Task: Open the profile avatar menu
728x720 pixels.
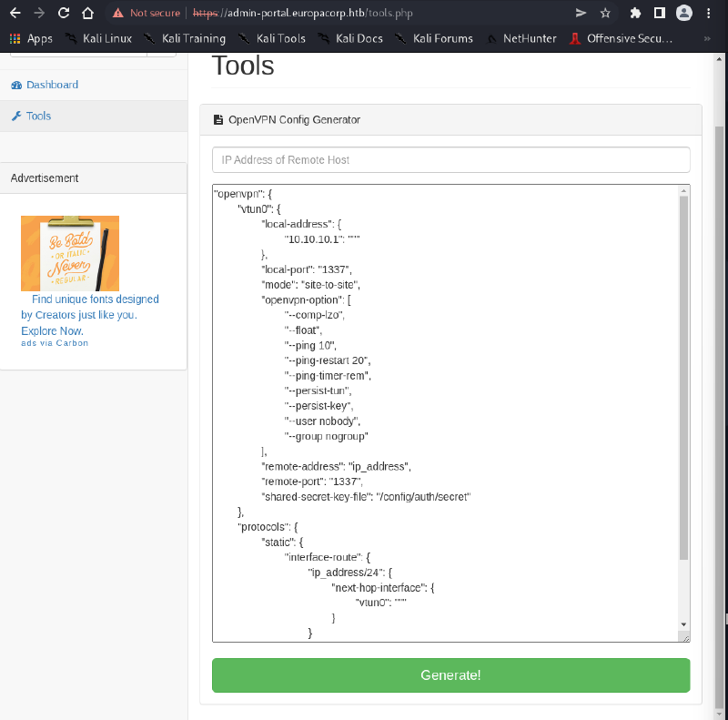Action: pyautogui.click(x=683, y=13)
